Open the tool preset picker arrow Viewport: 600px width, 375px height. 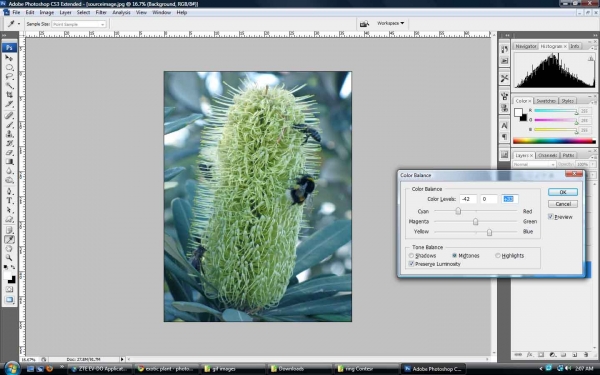click(x=19, y=24)
